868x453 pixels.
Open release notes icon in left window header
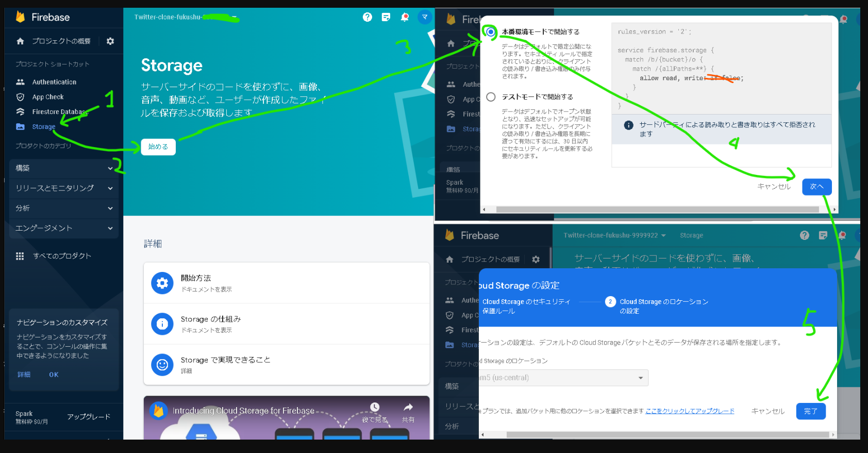click(x=386, y=17)
